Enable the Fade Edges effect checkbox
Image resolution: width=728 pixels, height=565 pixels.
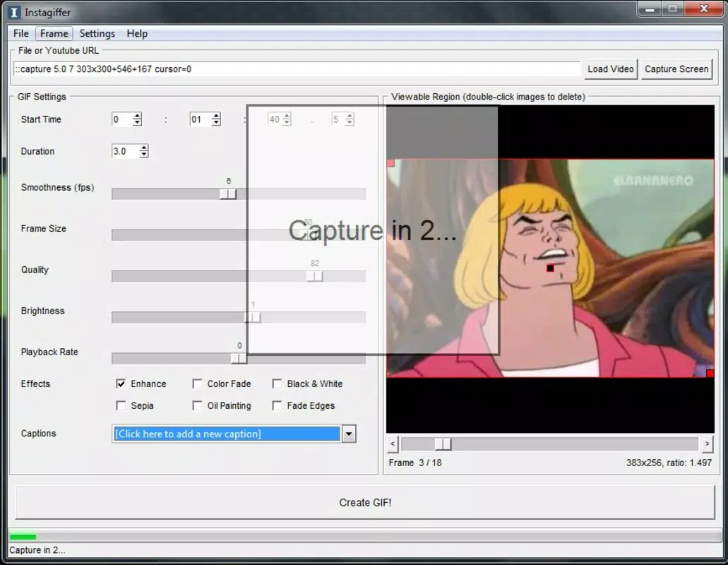coord(278,406)
